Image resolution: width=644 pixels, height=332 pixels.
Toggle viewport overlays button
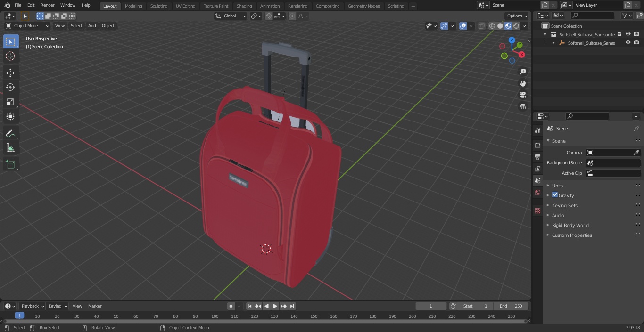pos(463,26)
